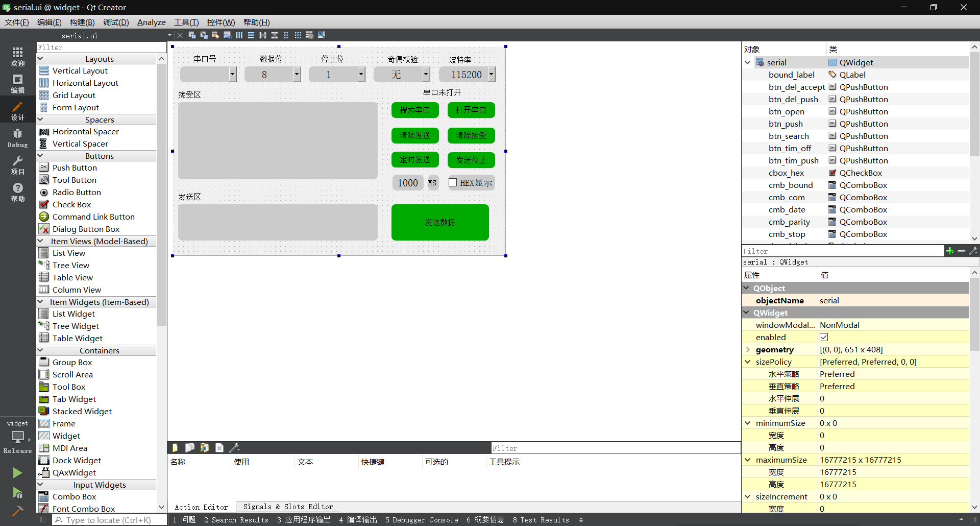The width and height of the screenshot is (980, 526).
Task: Collapse the sizePolicy property
Action: coord(748,362)
